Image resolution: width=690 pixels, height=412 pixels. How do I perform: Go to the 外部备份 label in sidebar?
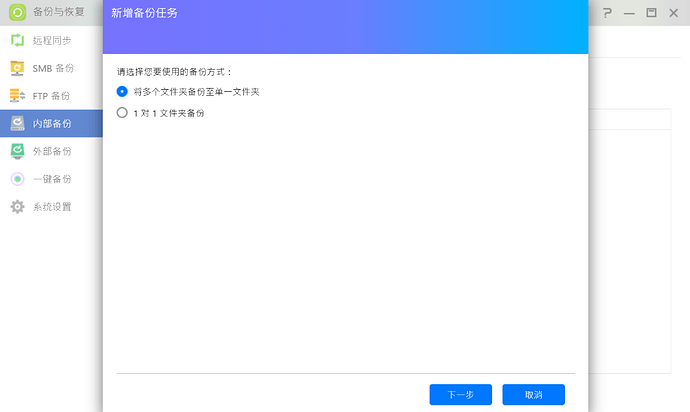[52, 151]
